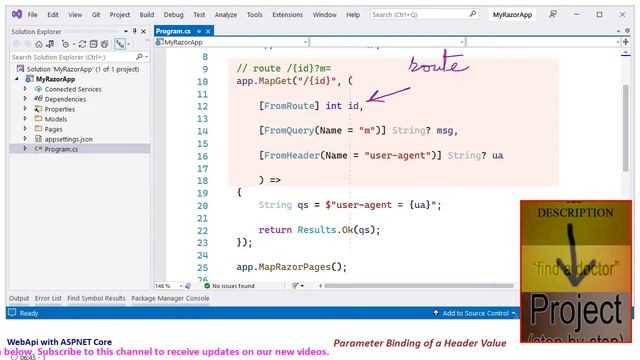Open the File menu

pyautogui.click(x=32, y=15)
